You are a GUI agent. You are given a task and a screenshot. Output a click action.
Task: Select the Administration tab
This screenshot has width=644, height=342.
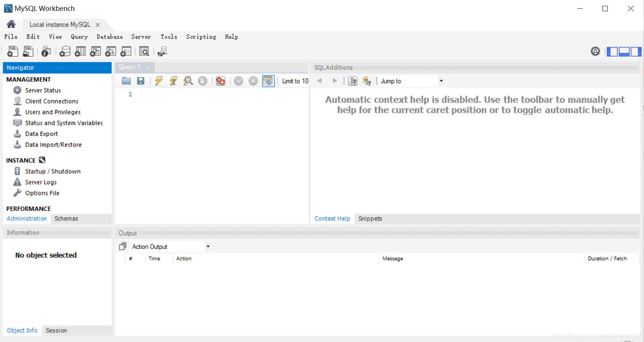[x=27, y=219]
